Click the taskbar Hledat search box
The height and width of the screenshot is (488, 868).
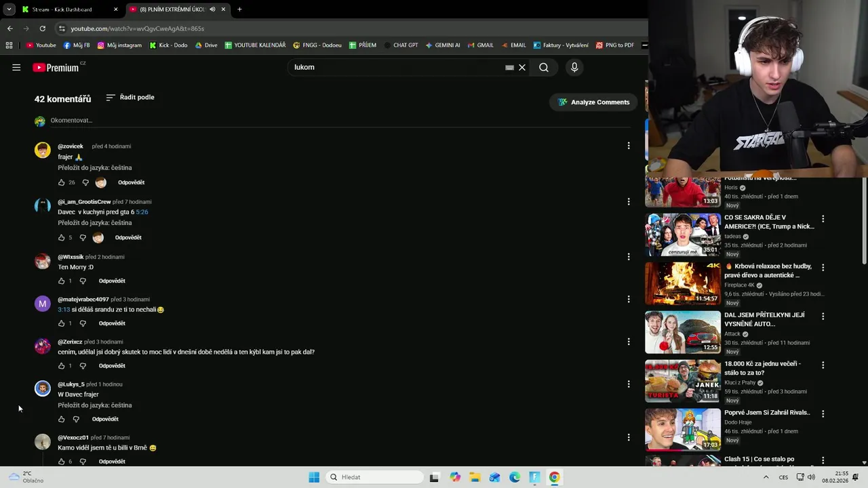coord(374,477)
